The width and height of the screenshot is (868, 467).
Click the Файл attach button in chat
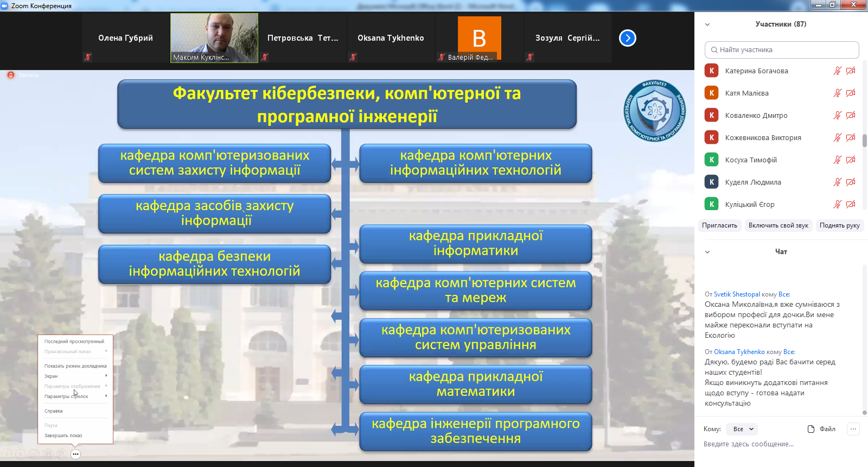(821, 429)
